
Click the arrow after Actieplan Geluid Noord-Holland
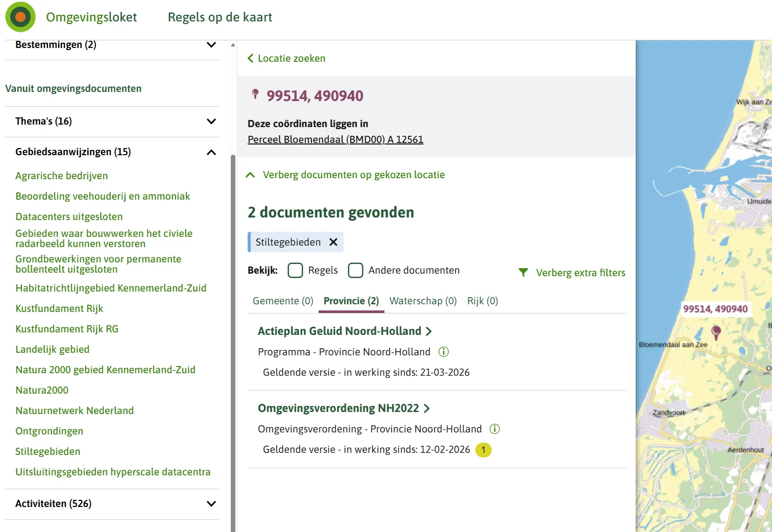[x=429, y=331]
